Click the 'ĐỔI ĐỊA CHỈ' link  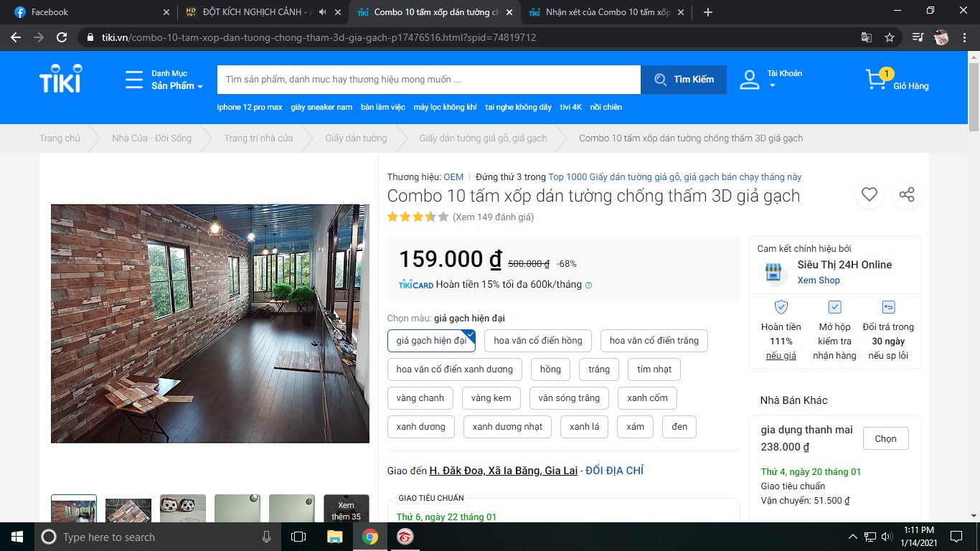point(613,470)
